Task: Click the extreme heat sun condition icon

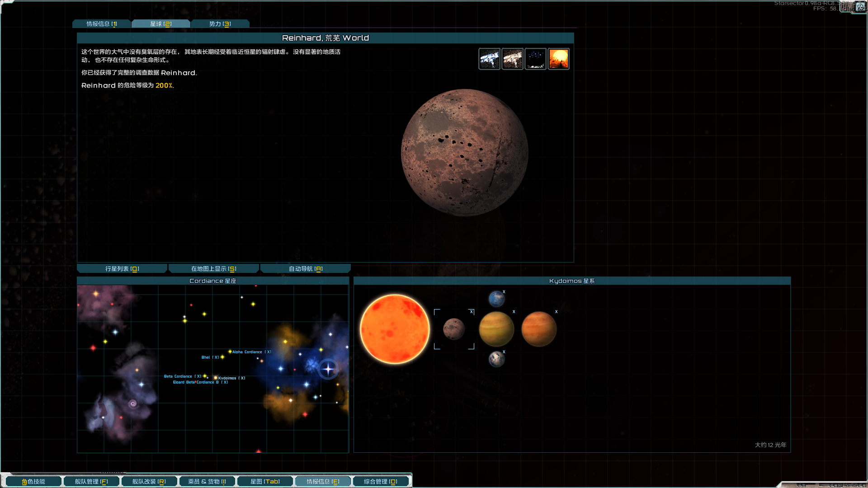Action: (558, 59)
